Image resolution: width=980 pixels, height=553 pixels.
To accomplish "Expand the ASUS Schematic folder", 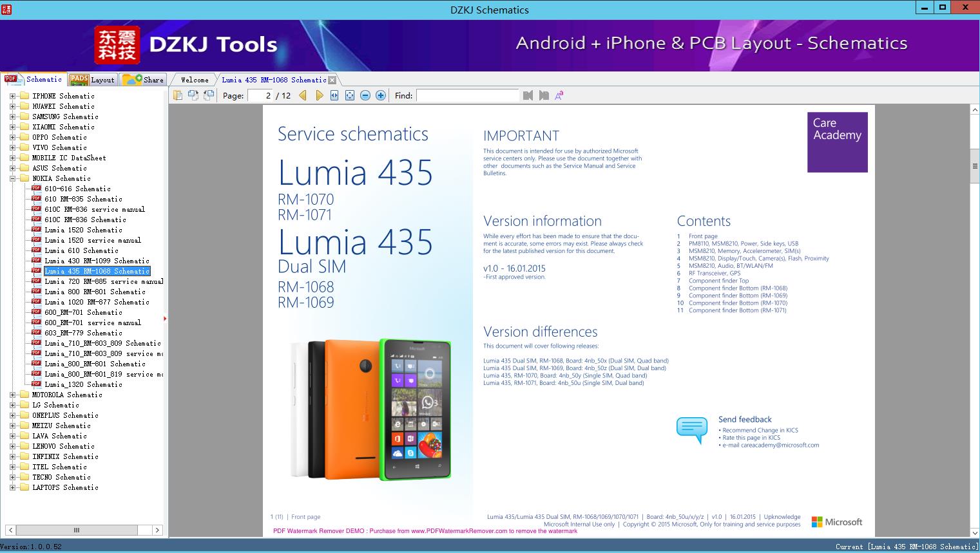I will pos(12,168).
